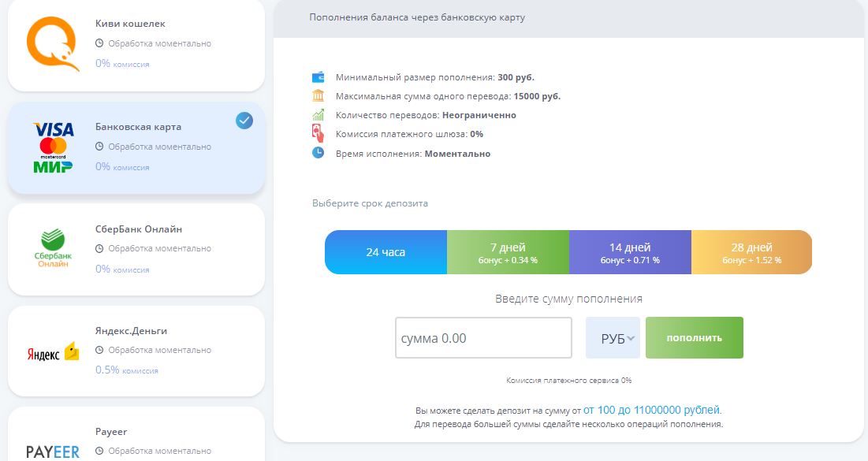Switch to СберБанк Онлайн payment method
The image size is (868, 461).
click(x=136, y=249)
